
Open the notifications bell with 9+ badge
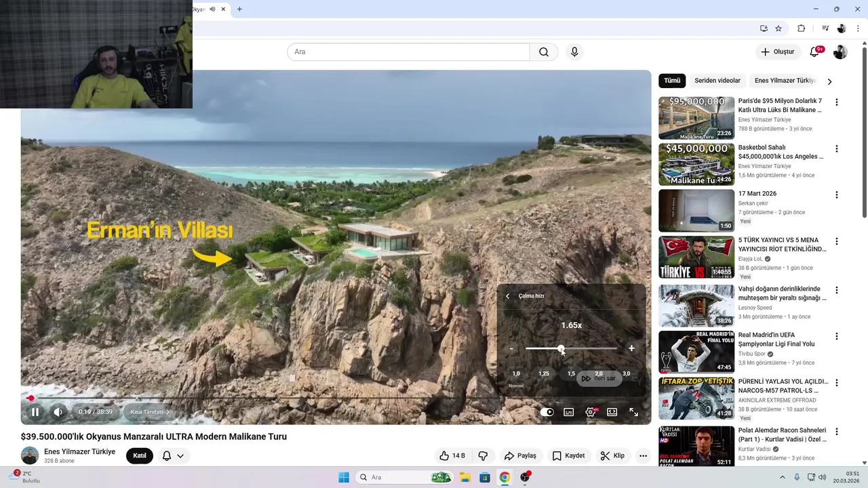click(x=815, y=52)
